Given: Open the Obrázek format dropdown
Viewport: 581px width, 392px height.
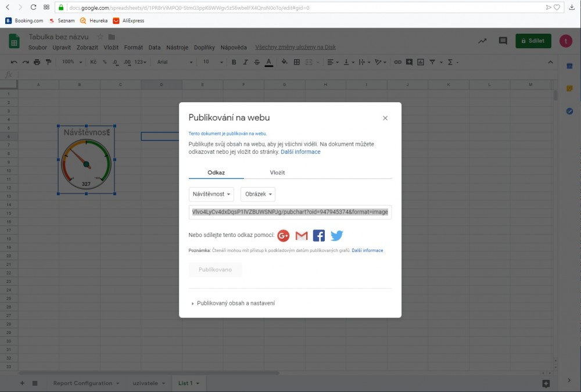Looking at the screenshot, I should [257, 195].
